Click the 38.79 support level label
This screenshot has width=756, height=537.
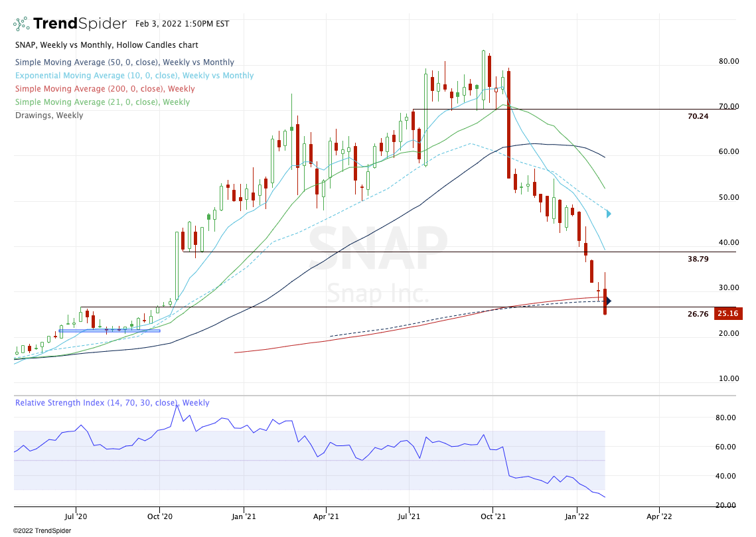tap(698, 259)
